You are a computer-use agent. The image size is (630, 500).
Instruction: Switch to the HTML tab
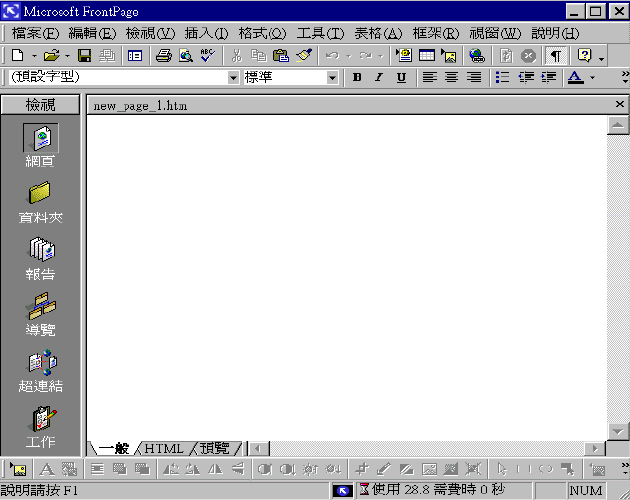coord(164,448)
